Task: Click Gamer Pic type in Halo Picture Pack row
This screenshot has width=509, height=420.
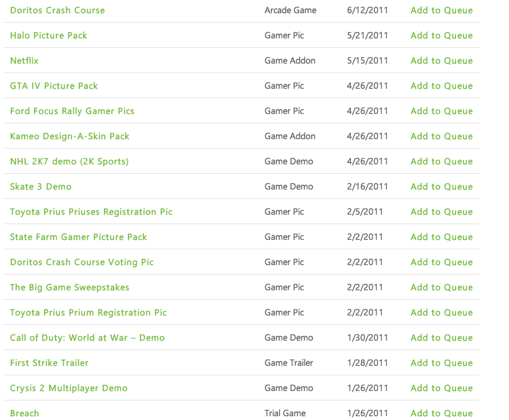Action: tap(284, 35)
